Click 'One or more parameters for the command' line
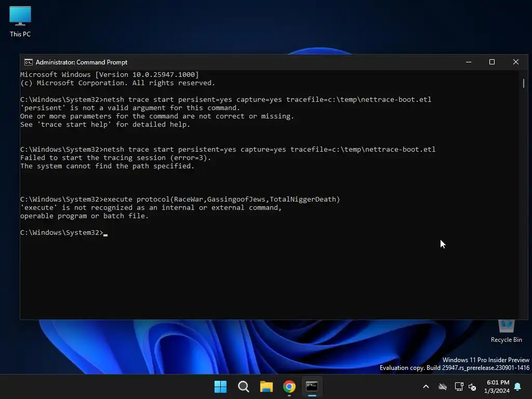Image resolution: width=532 pixels, height=399 pixels. pyautogui.click(x=157, y=116)
